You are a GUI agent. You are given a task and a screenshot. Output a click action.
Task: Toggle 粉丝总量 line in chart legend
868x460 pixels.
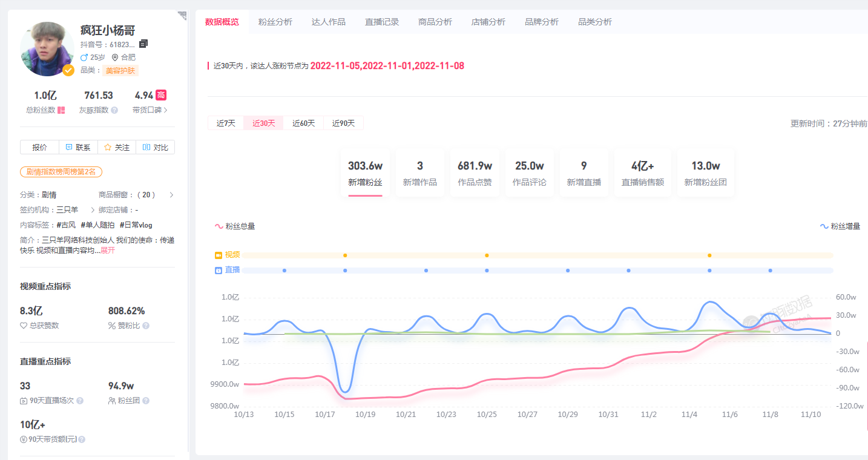pyautogui.click(x=235, y=226)
